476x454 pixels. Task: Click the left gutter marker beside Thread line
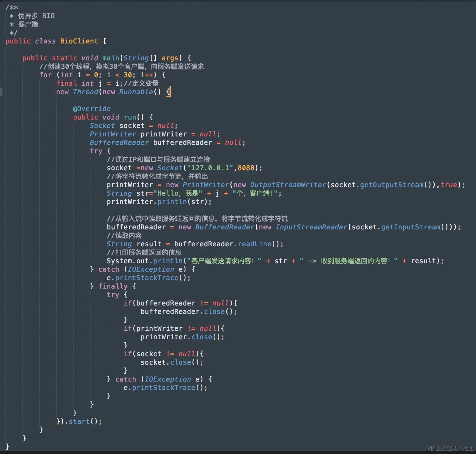(x=1, y=92)
